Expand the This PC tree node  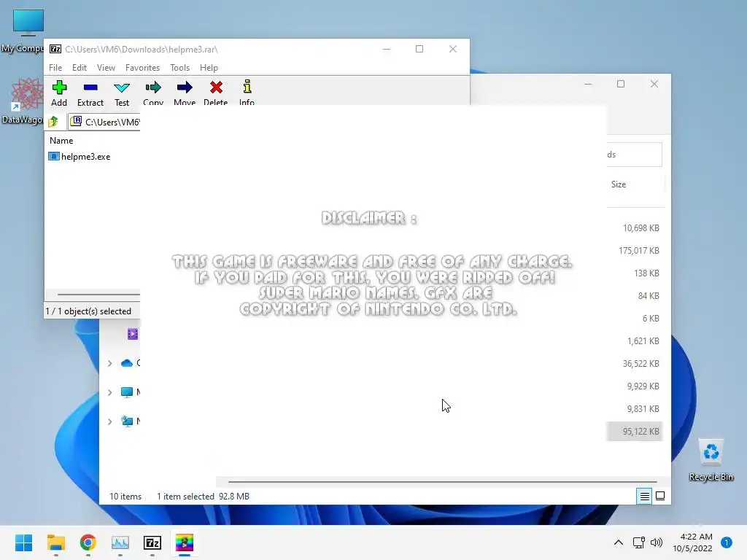tap(109, 392)
